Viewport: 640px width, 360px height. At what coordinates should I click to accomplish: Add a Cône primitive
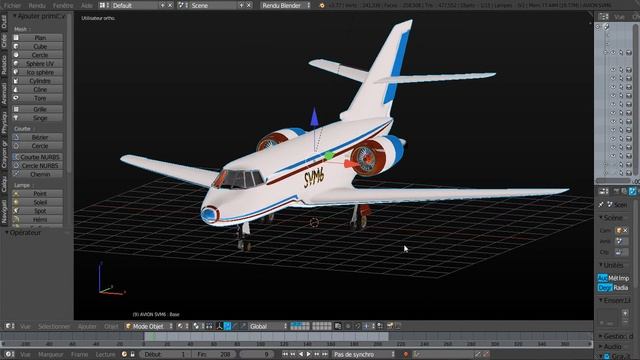[x=38, y=89]
